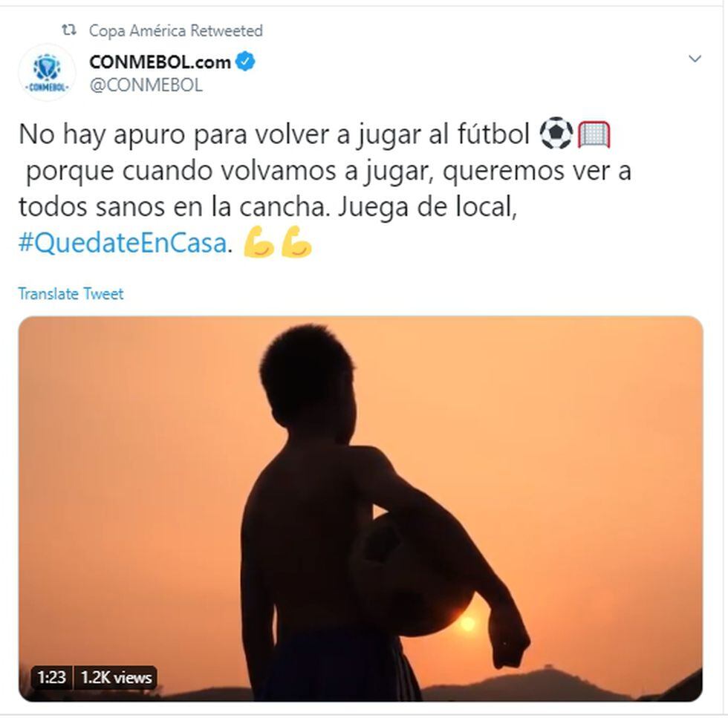728x718 pixels.
Task: Open the #QuedateEnCasa hashtag
Action: tap(123, 243)
